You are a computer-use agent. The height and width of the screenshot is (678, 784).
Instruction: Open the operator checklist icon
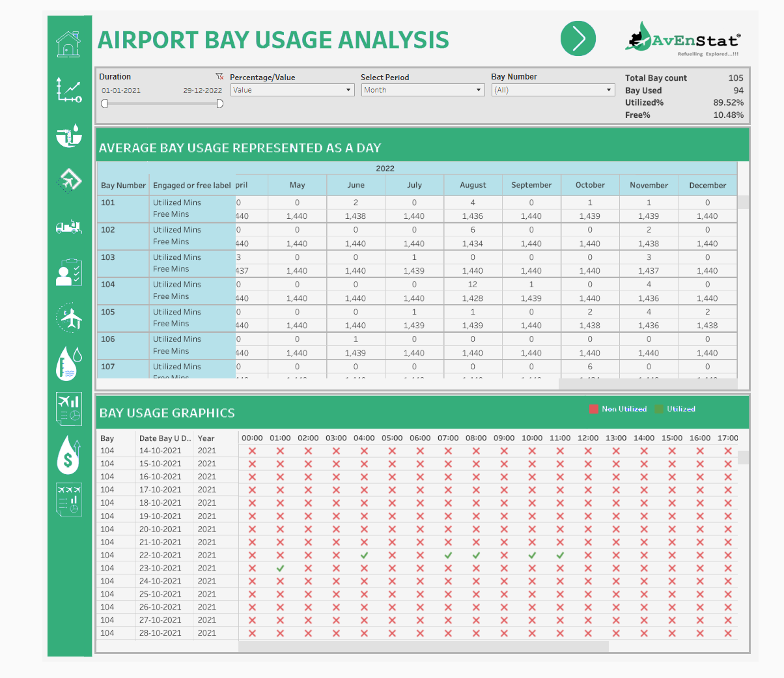click(x=68, y=272)
